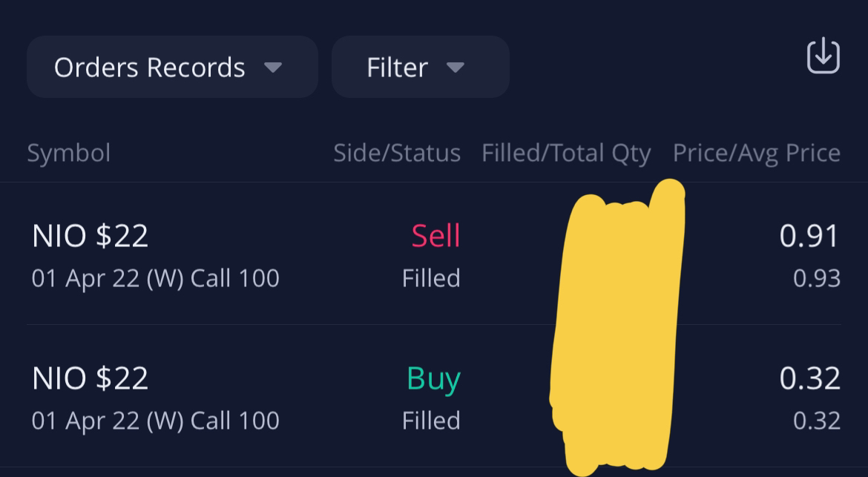Select the 0.32 buy order price

point(810,378)
